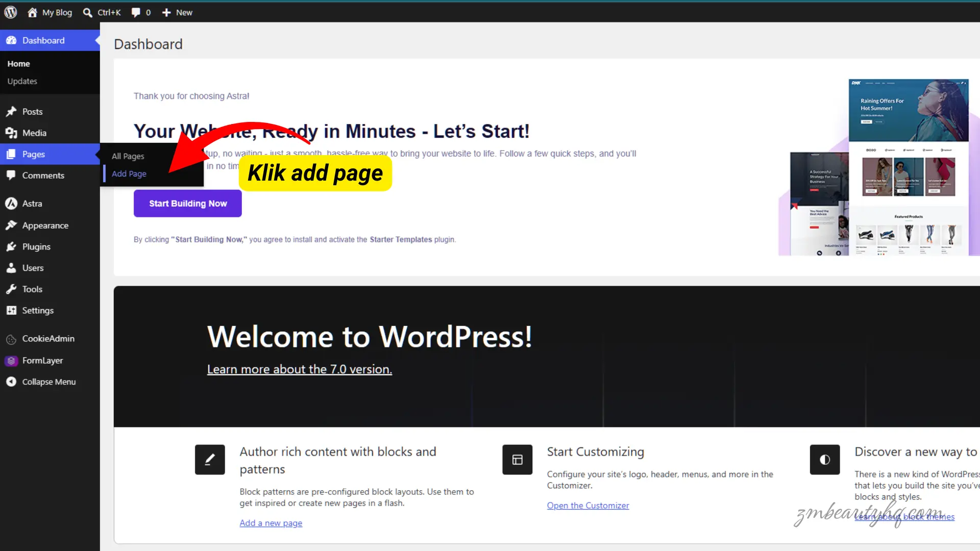
Task: Click the Start Customizing heading text
Action: tap(596, 452)
